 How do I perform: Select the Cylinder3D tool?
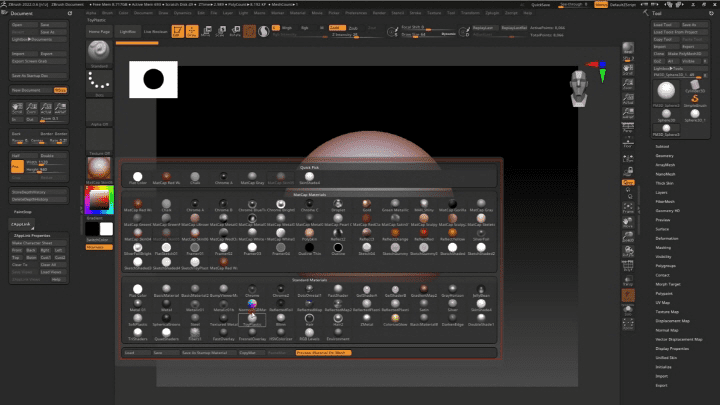tap(694, 86)
